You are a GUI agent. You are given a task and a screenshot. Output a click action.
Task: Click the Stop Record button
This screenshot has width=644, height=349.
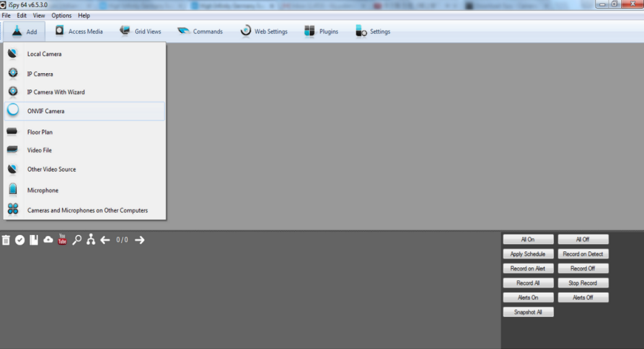click(x=583, y=283)
